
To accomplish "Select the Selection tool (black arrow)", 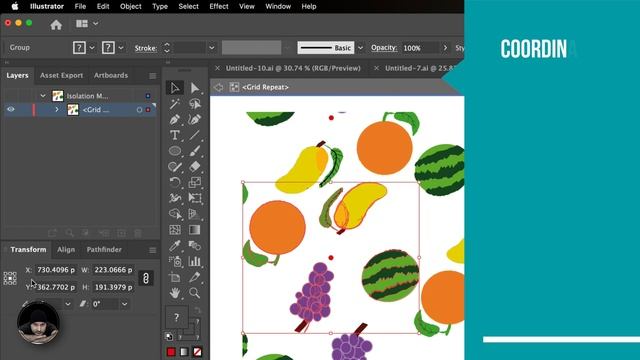I will [175, 88].
